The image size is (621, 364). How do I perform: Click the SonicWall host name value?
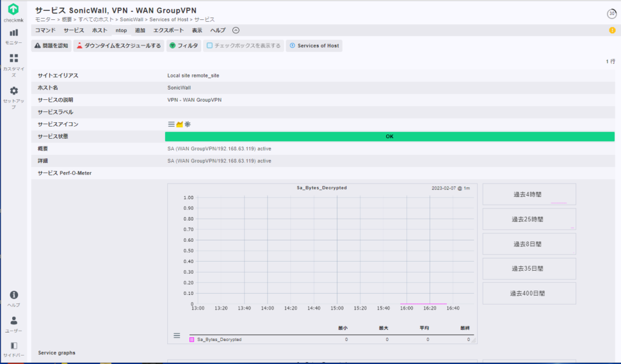(179, 88)
